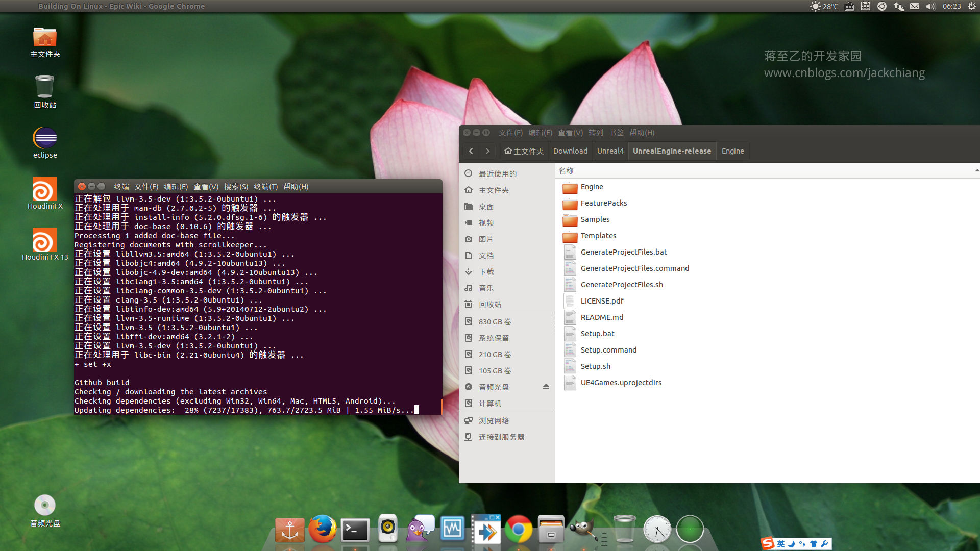Click the Download path bar button
Image resolution: width=980 pixels, height=551 pixels.
tap(570, 151)
